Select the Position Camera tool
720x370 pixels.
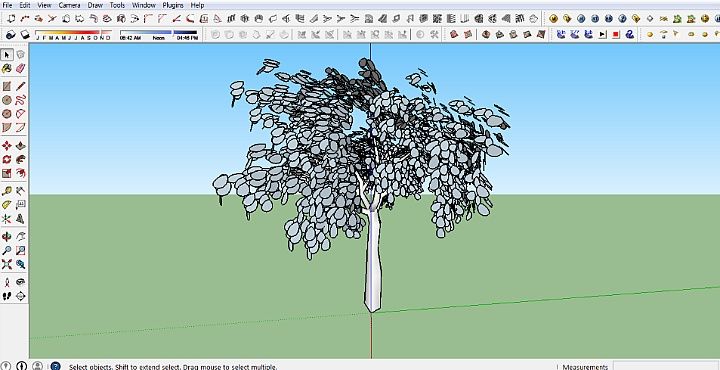pos(6,282)
